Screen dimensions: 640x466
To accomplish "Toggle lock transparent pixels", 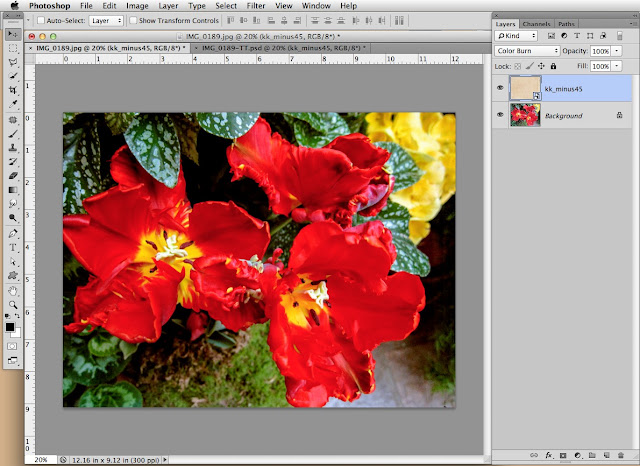I will point(518,66).
